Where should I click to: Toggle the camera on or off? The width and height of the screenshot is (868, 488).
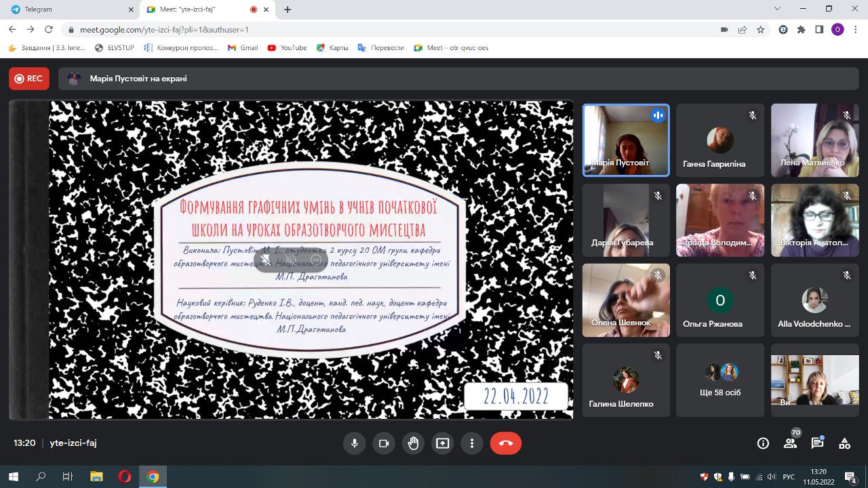click(383, 443)
